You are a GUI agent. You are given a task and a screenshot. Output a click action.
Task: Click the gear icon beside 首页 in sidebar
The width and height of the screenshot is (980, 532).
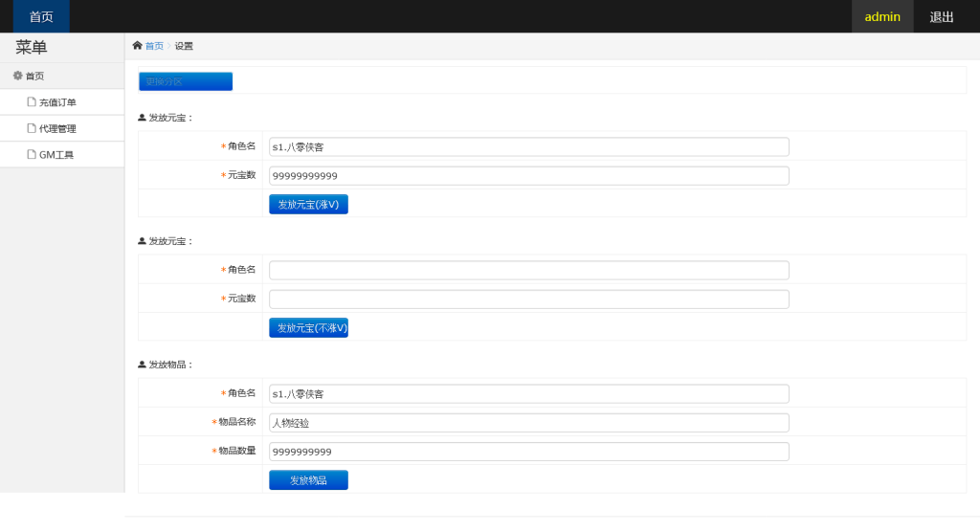click(x=17, y=76)
